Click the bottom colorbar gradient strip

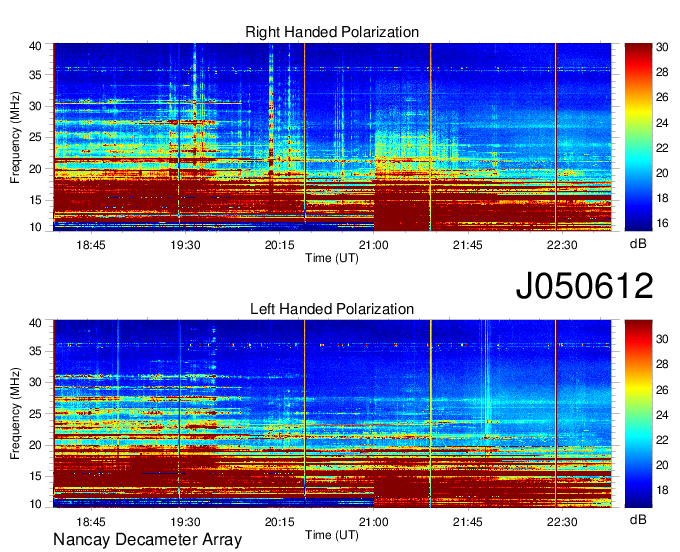[x=638, y=414]
